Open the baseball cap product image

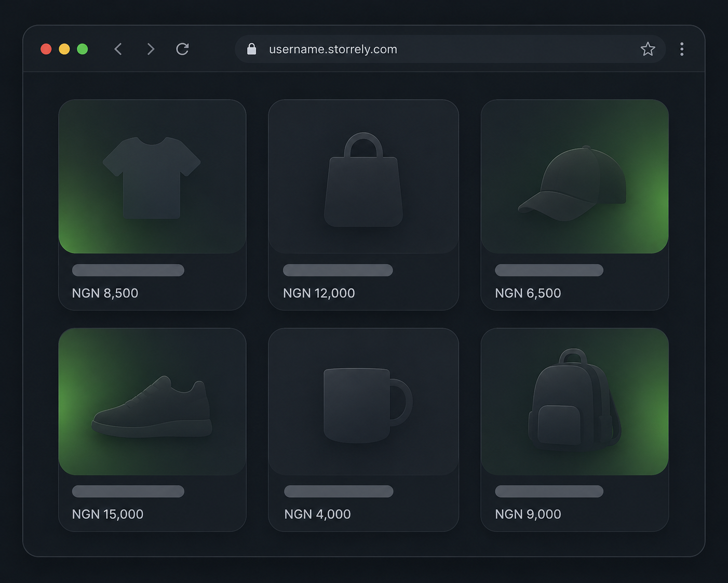575,177
